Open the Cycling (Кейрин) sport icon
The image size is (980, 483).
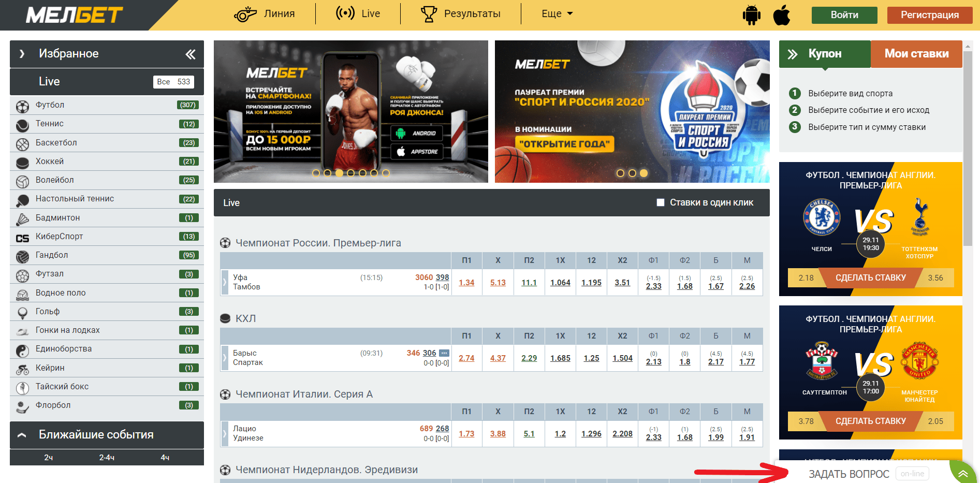click(22, 370)
